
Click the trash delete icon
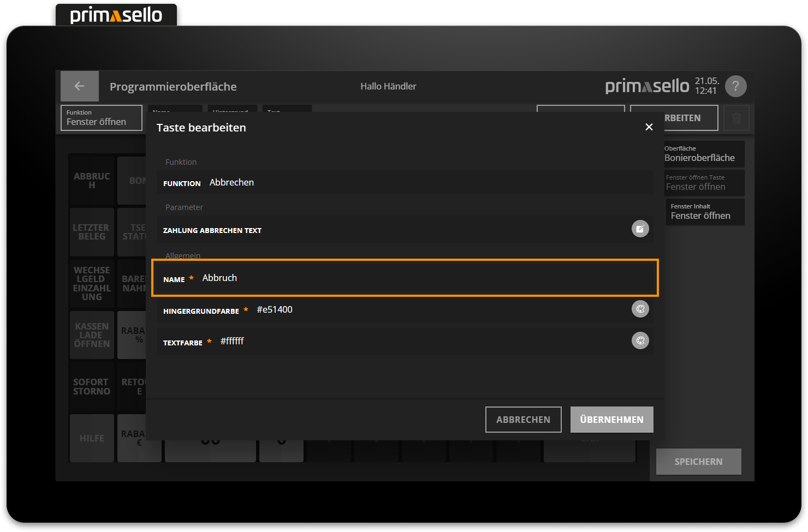[736, 118]
